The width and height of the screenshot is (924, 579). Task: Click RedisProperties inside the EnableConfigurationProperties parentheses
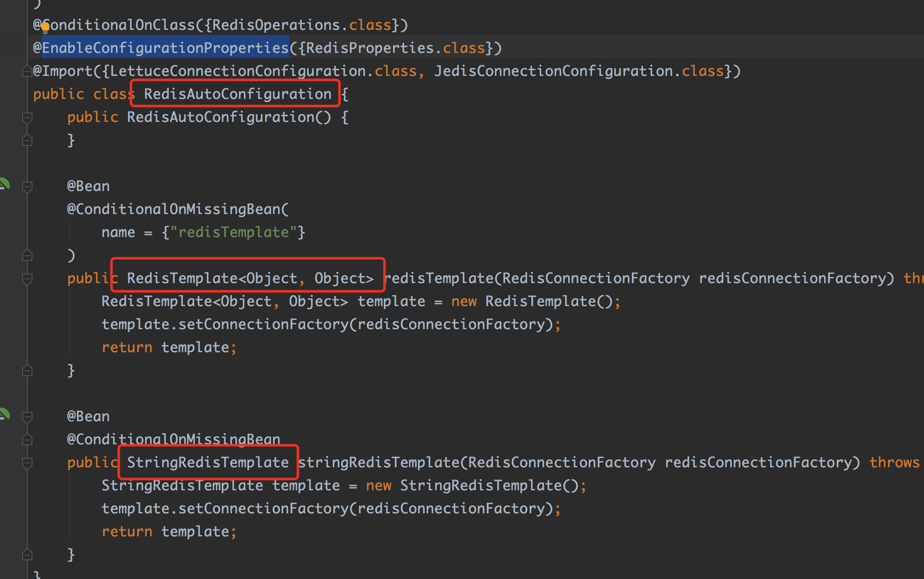[x=370, y=48]
